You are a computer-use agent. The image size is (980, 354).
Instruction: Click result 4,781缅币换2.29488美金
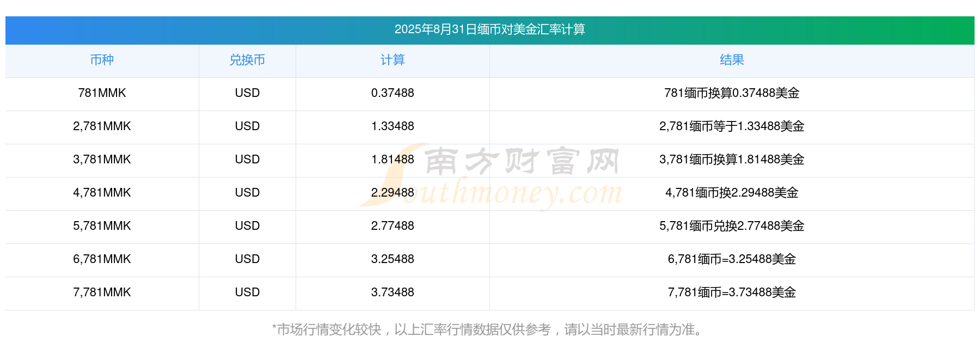point(732,193)
